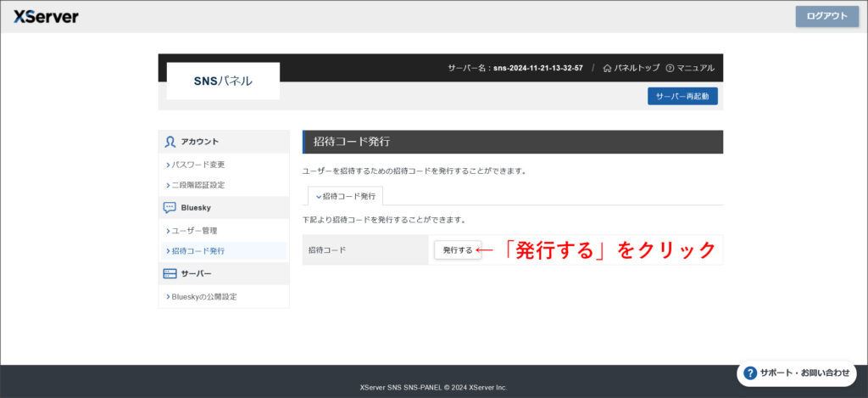This screenshot has height=398, width=868.
Task: Click the chevron on 招待コード発行 tab
Action: tap(319, 197)
